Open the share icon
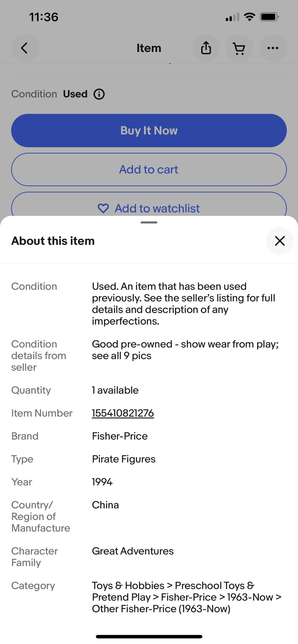The image size is (298, 644). 206,48
